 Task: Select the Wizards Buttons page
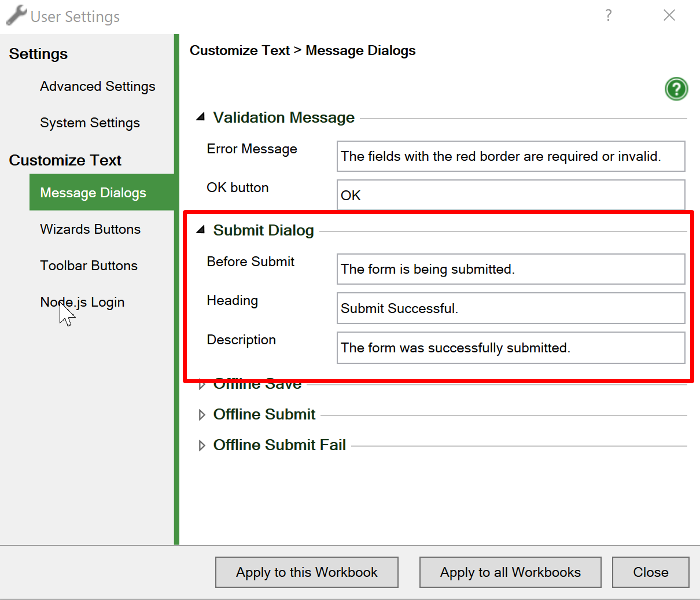coord(90,229)
